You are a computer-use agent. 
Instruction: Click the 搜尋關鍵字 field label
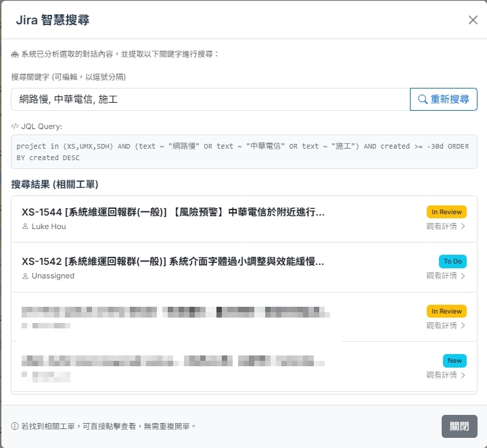(x=68, y=77)
